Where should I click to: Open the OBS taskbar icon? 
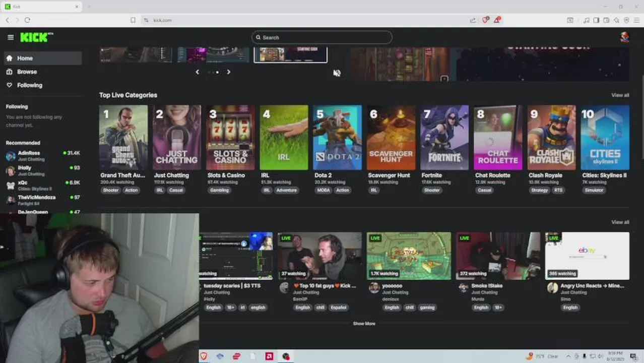click(286, 356)
